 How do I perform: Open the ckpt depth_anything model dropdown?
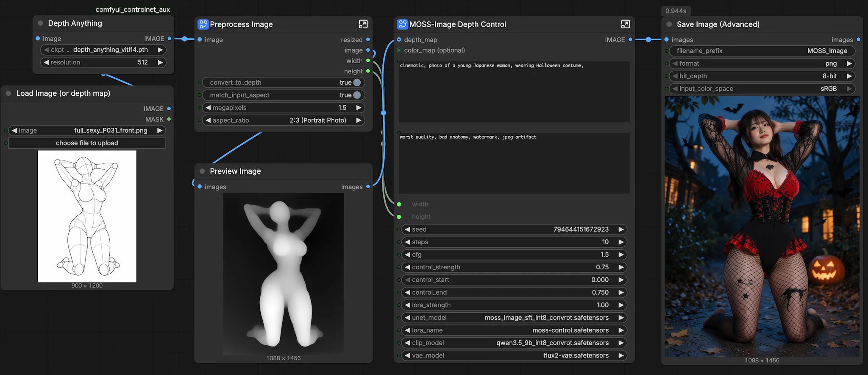click(x=103, y=50)
